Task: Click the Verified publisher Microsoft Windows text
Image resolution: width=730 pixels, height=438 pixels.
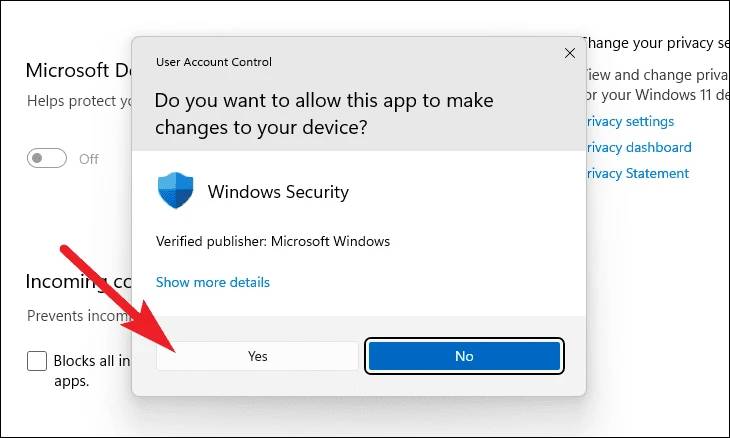Action: pos(273,241)
